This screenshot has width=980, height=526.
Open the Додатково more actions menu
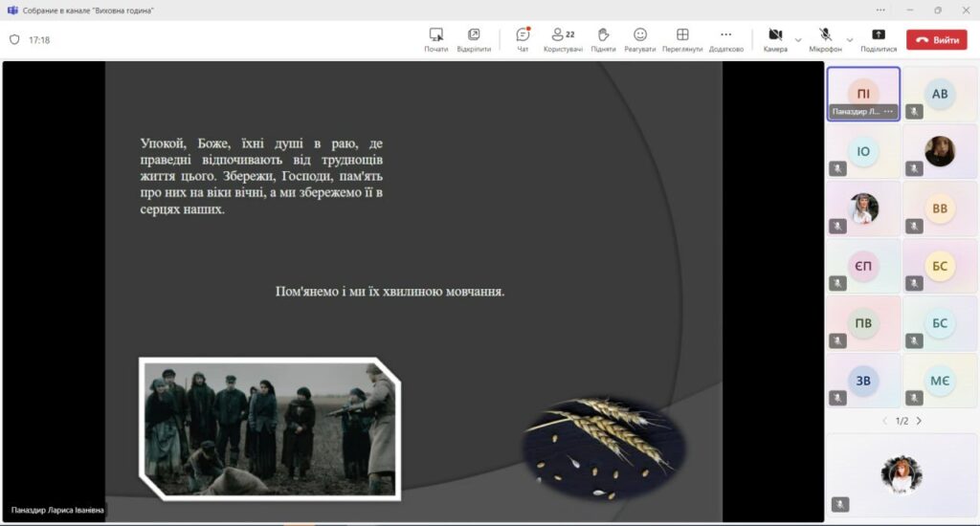coord(725,34)
